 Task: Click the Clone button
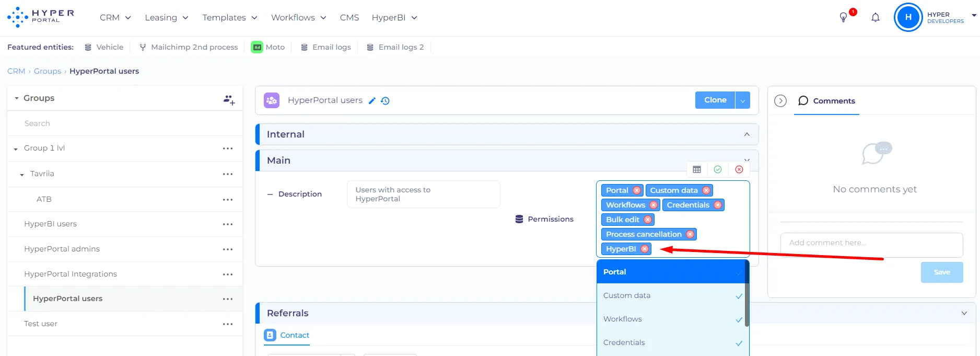coord(715,100)
